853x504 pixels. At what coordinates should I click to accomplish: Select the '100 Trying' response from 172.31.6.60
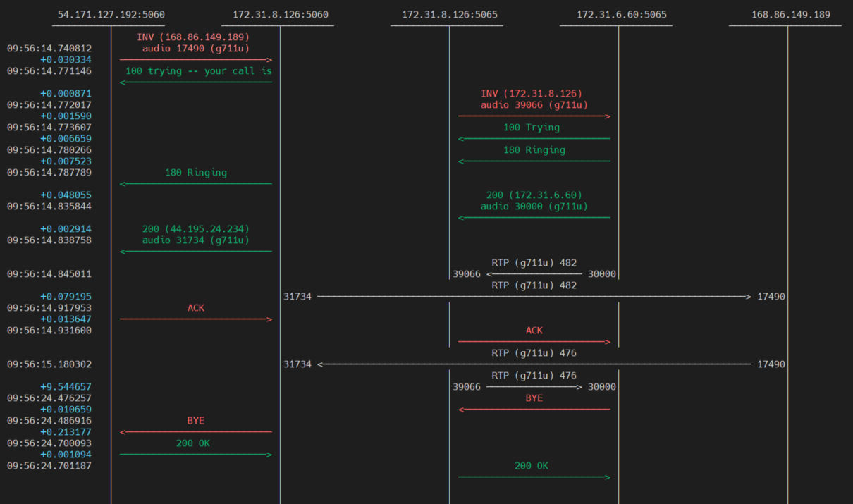tap(532, 127)
